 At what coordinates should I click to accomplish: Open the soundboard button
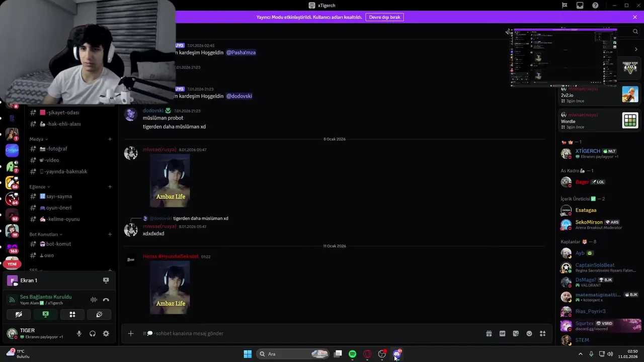[99, 314]
